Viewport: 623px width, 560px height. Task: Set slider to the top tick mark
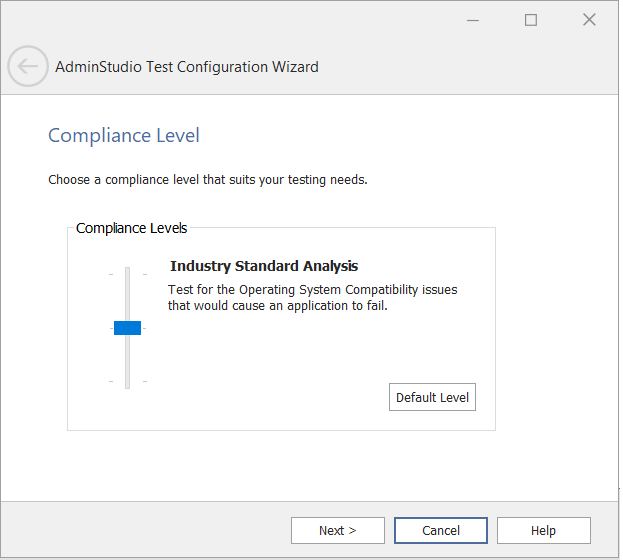pos(127,274)
